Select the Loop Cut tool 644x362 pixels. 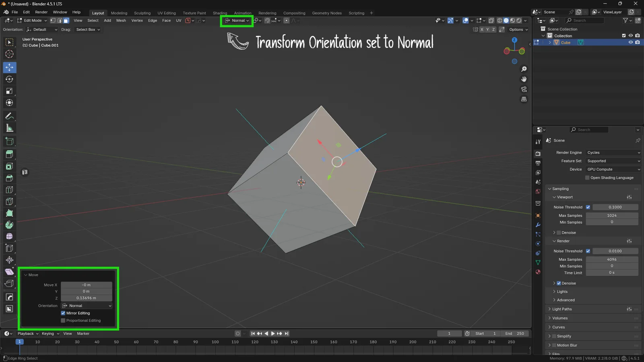(9, 189)
